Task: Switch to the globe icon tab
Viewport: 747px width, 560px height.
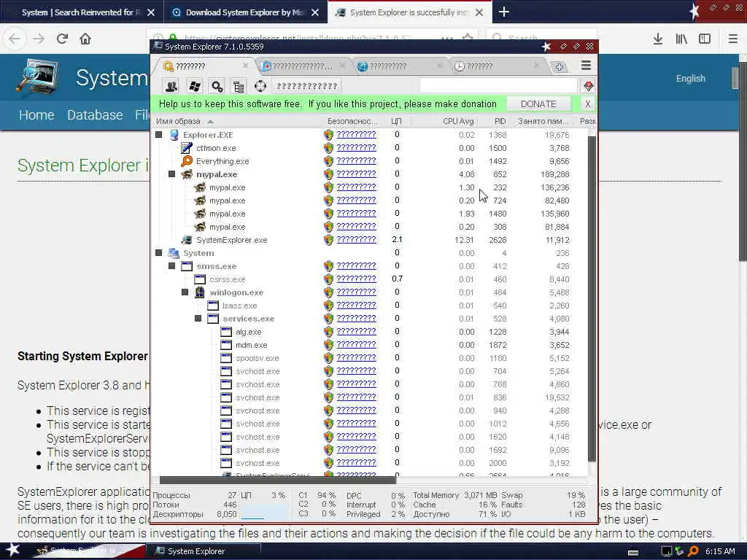Action: [x=401, y=66]
